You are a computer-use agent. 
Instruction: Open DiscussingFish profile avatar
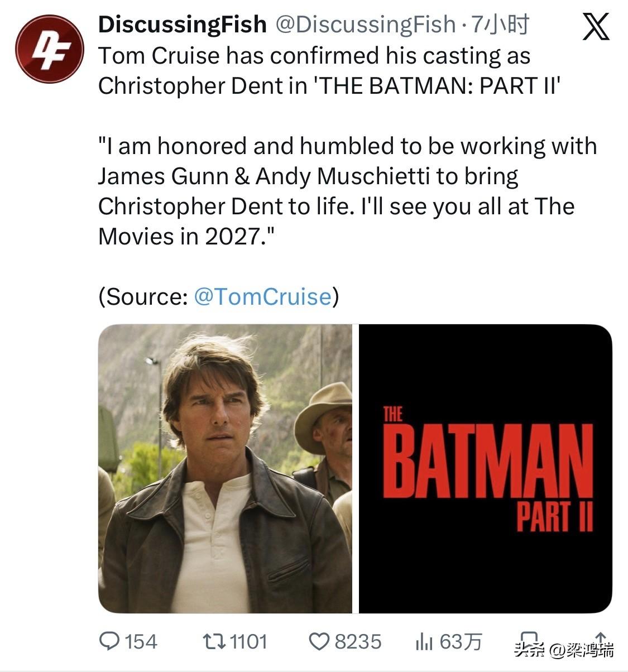[x=49, y=49]
